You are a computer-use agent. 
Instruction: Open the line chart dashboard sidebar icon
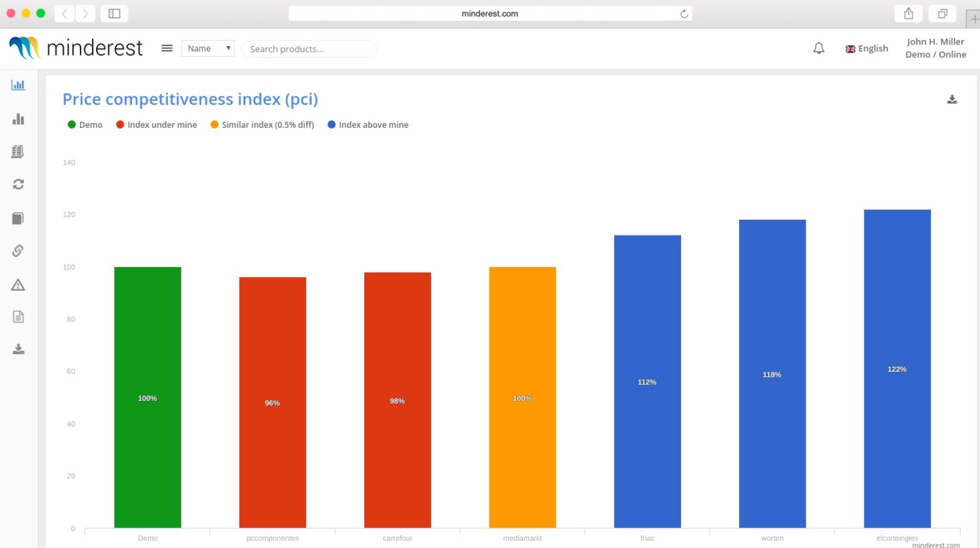click(18, 85)
